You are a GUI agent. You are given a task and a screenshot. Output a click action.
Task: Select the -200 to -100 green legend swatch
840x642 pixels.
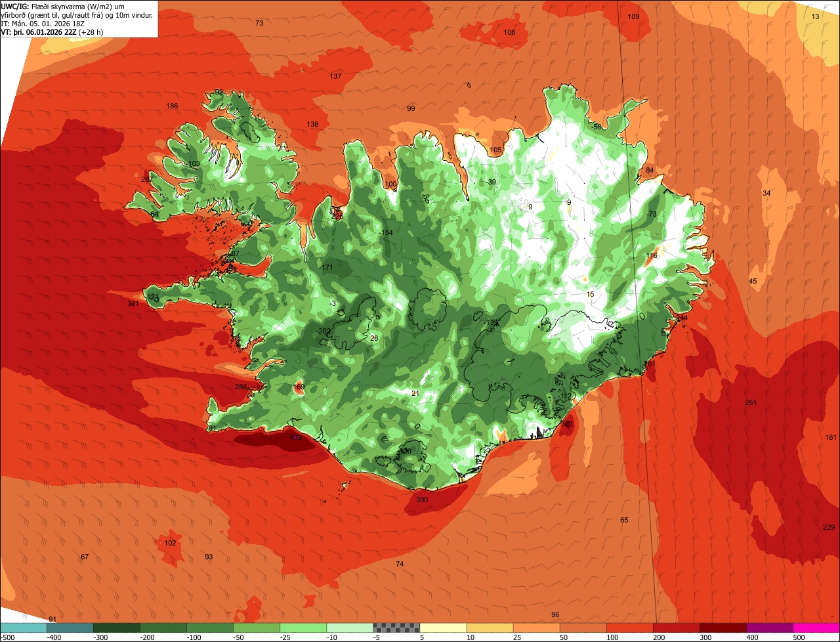tap(163, 628)
